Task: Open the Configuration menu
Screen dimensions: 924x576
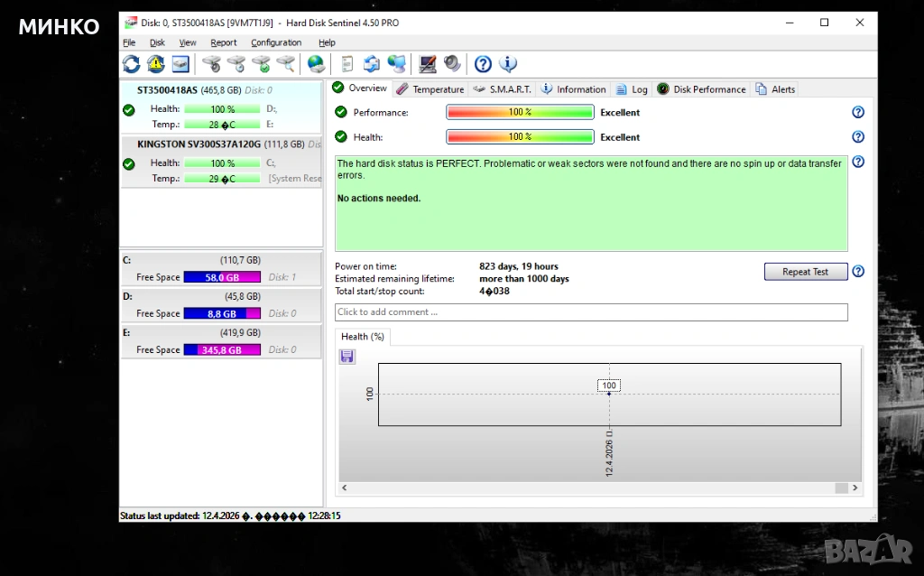Action: [276, 42]
